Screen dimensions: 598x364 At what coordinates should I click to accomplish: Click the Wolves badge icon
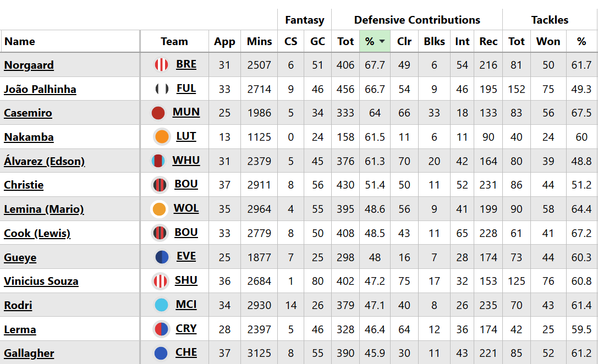(x=159, y=209)
